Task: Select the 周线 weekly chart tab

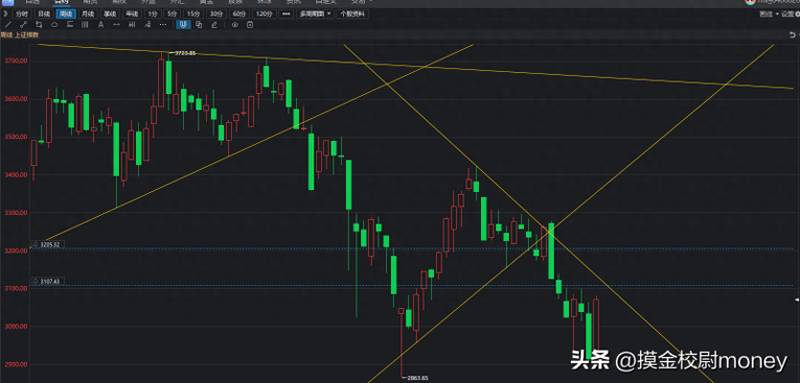Action: (x=66, y=14)
